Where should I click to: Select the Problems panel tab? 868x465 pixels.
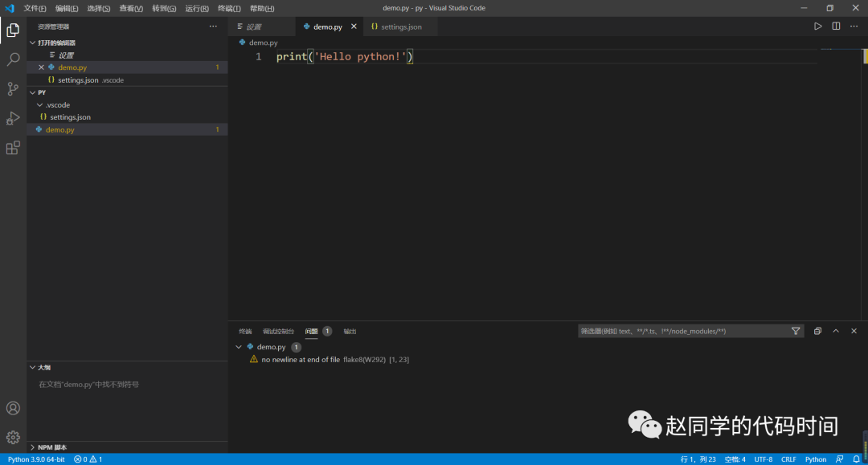pos(312,331)
